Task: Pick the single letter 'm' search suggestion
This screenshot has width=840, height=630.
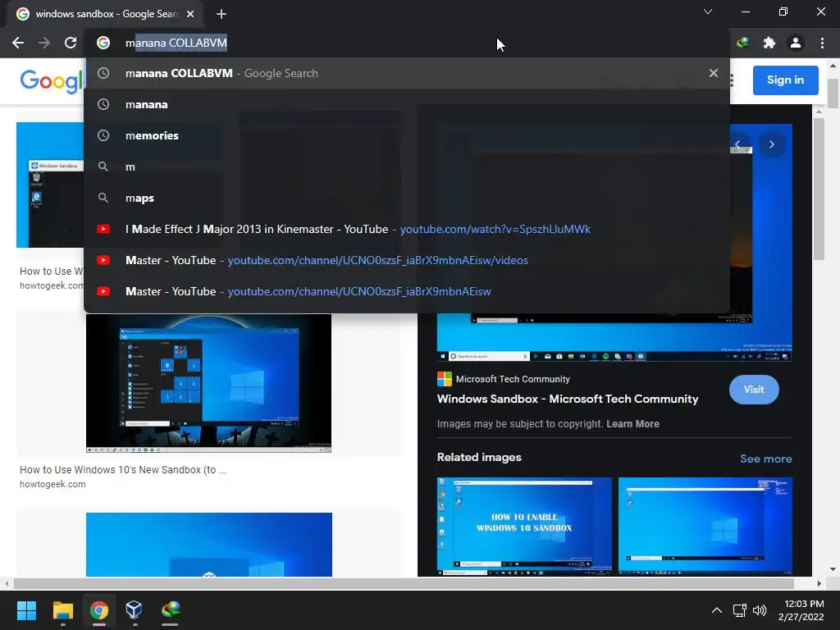Action: click(407, 167)
